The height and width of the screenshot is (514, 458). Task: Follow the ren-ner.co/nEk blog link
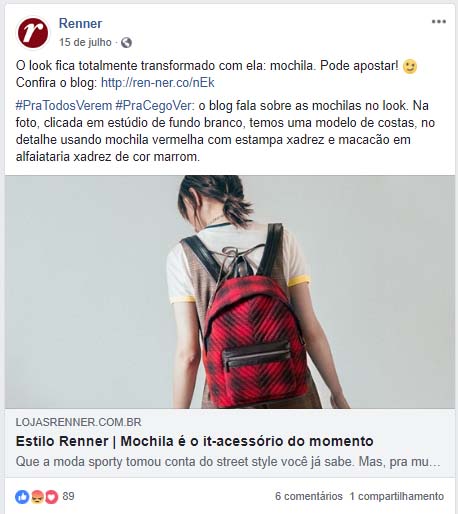(157, 83)
